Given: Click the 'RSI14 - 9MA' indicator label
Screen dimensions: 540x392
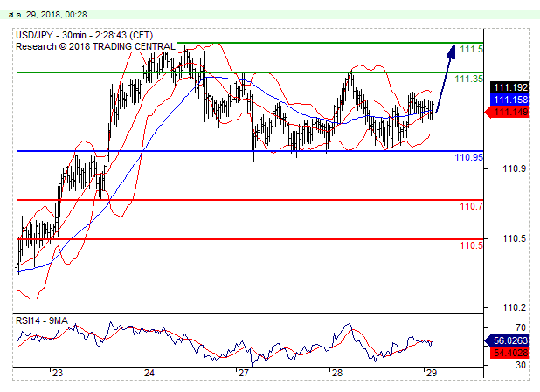Looking at the screenshot, I should (x=42, y=320).
